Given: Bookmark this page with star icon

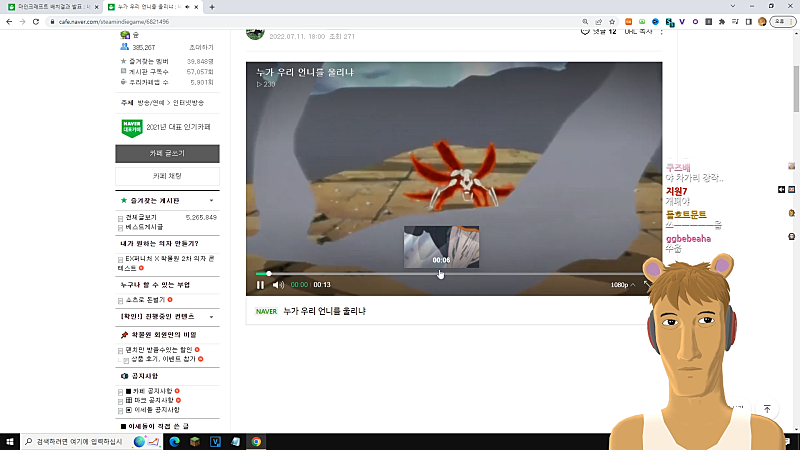Looking at the screenshot, I should [x=612, y=21].
